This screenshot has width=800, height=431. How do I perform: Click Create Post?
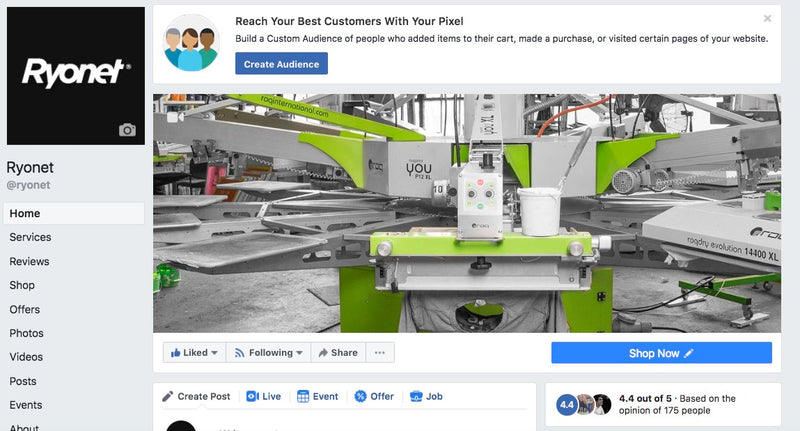[x=196, y=396]
